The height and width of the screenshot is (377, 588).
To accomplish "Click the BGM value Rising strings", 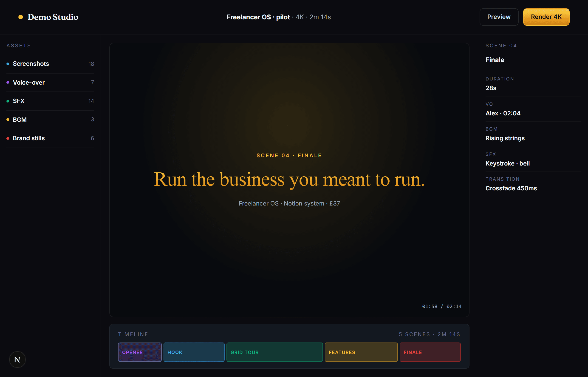I will 505,138.
